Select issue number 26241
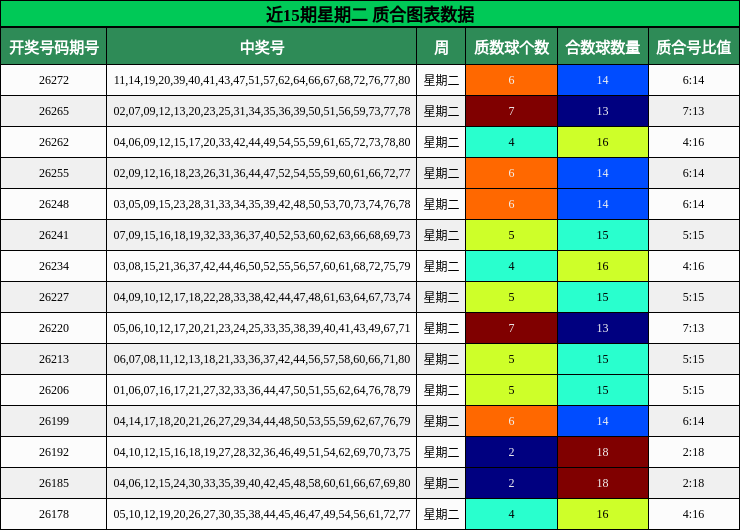The height and width of the screenshot is (530, 740). 54,235
